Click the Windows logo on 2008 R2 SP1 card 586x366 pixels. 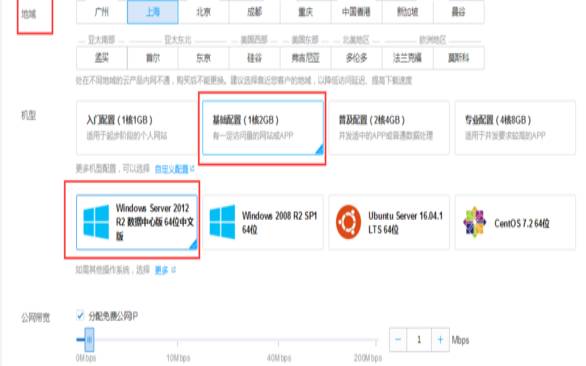[x=222, y=222]
